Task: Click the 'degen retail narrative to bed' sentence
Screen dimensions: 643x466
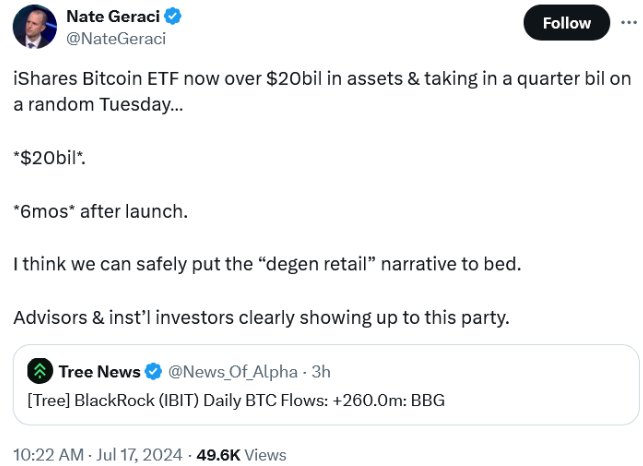Action: [x=267, y=264]
